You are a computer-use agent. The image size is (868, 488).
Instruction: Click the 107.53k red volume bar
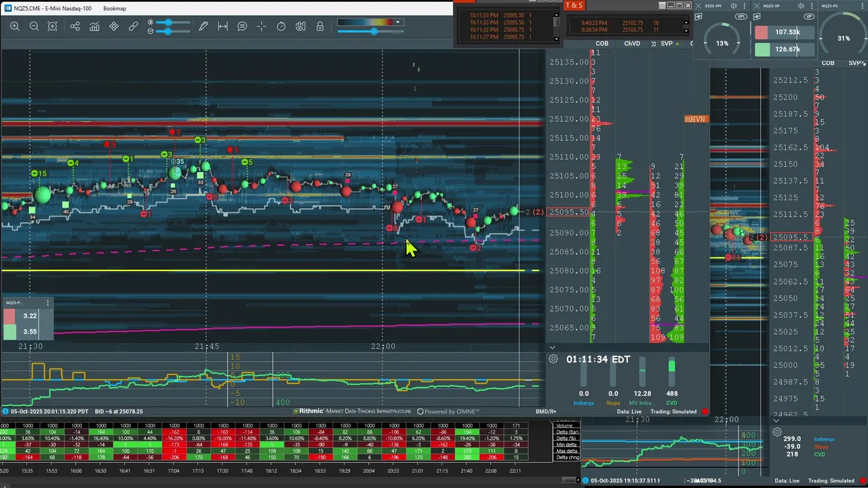[x=785, y=32]
